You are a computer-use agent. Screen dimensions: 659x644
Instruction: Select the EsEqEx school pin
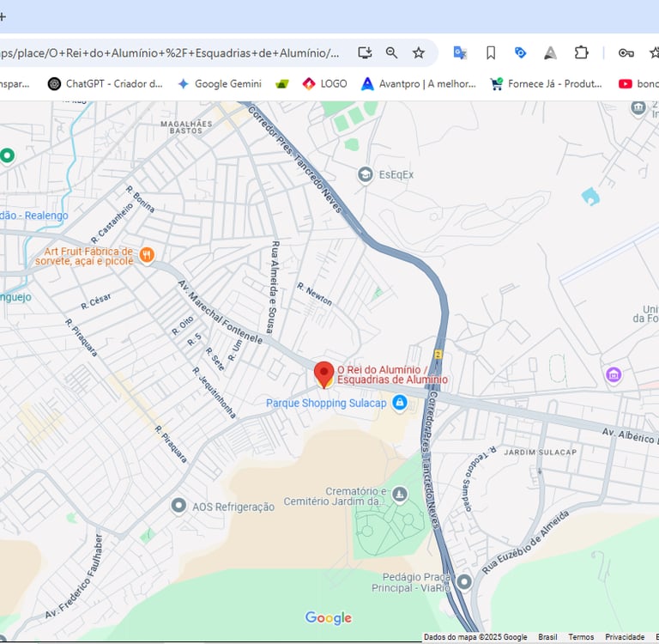pos(366,174)
